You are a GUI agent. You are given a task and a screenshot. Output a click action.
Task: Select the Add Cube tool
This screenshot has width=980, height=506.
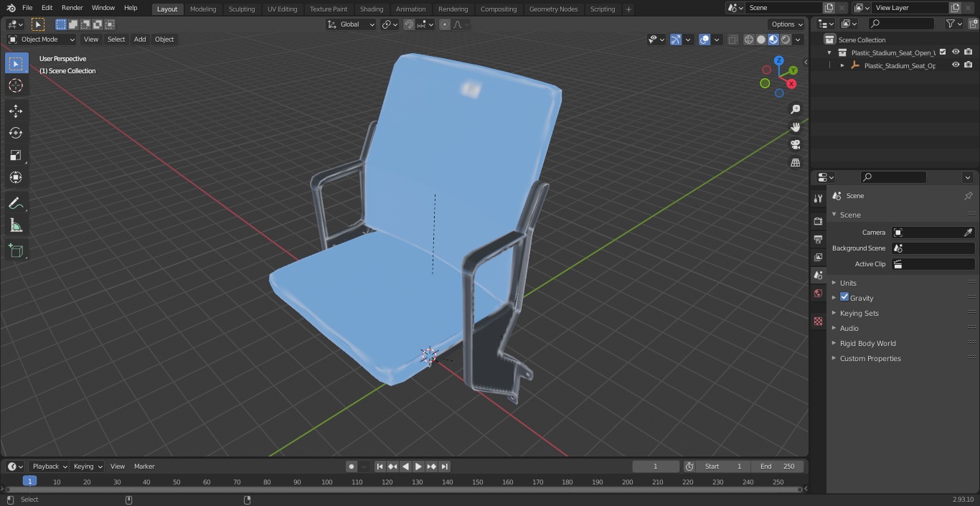(16, 251)
